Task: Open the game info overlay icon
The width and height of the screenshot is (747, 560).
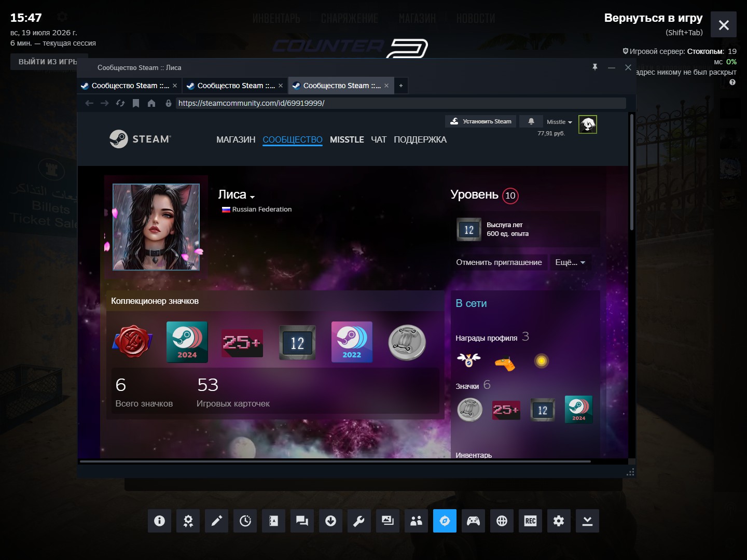Action: click(159, 521)
